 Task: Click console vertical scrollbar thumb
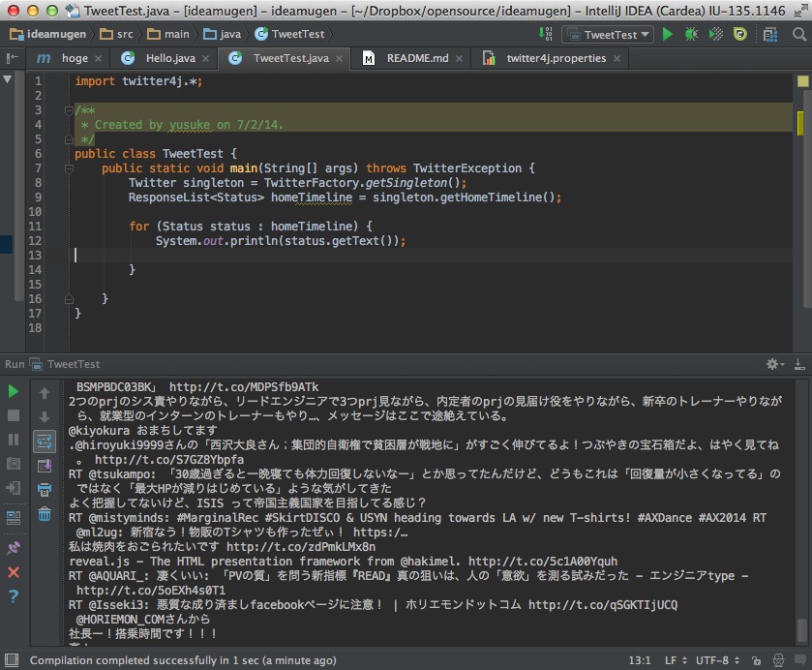point(802,629)
